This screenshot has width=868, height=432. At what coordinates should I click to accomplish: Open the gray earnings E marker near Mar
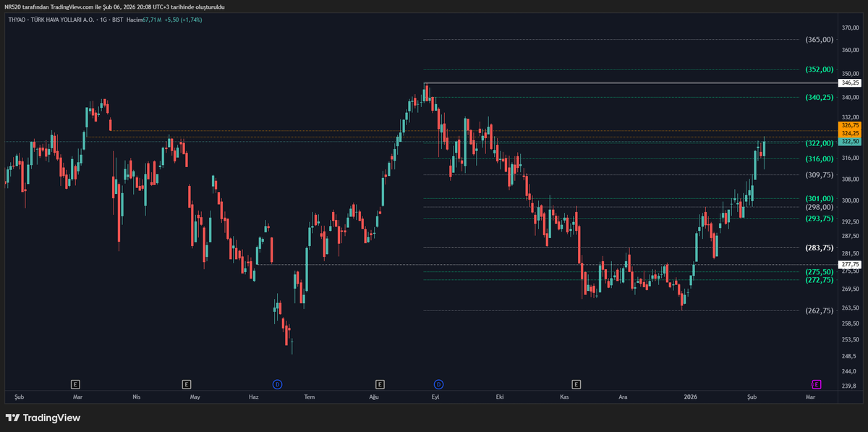[x=75, y=384]
